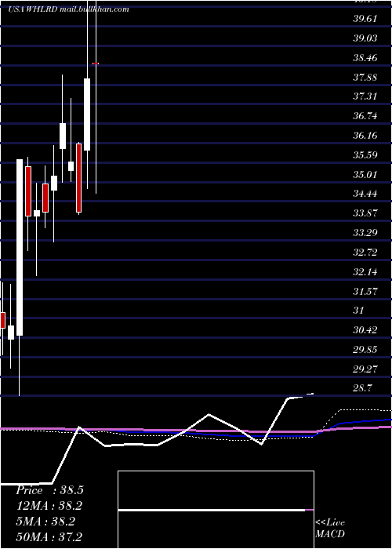Click the 37.88 price axis label
The width and height of the screenshot is (392, 549).
tap(365, 77)
